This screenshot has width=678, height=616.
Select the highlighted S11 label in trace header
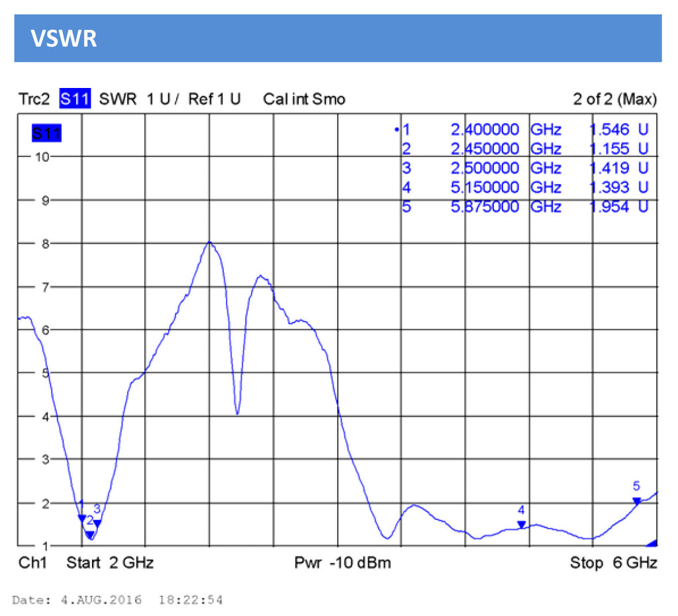75,99
